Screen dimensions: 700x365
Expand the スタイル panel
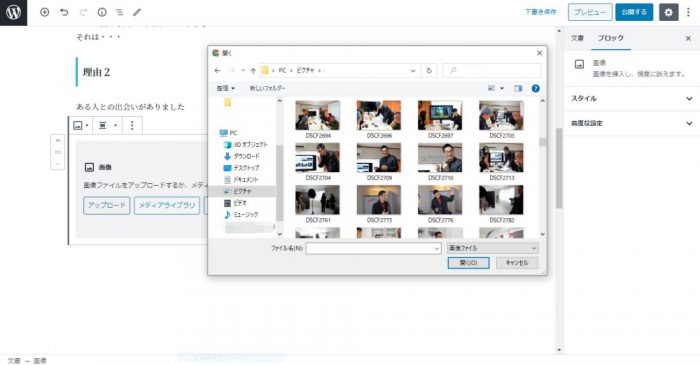point(632,98)
